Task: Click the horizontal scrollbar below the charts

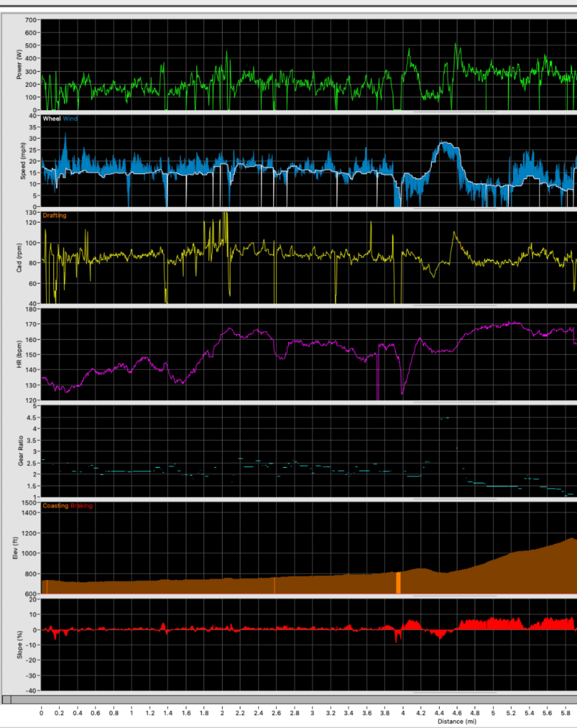Action: [285, 700]
